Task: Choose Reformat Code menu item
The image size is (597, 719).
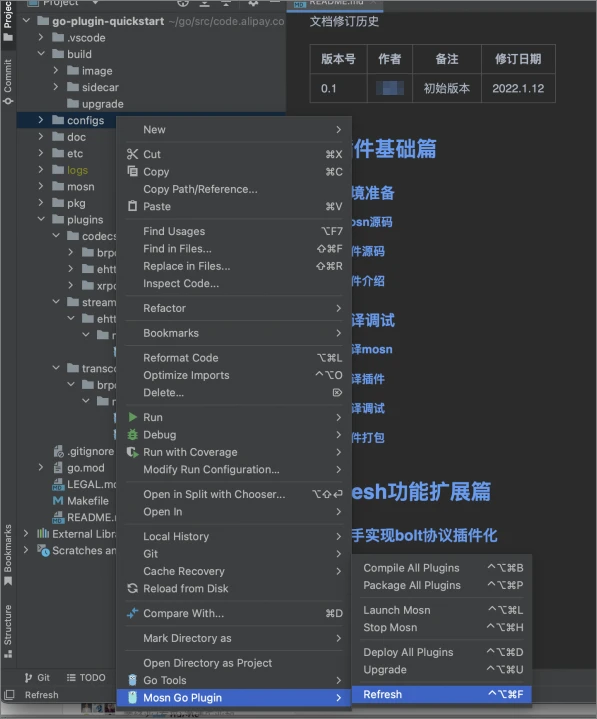Action: coord(234,358)
